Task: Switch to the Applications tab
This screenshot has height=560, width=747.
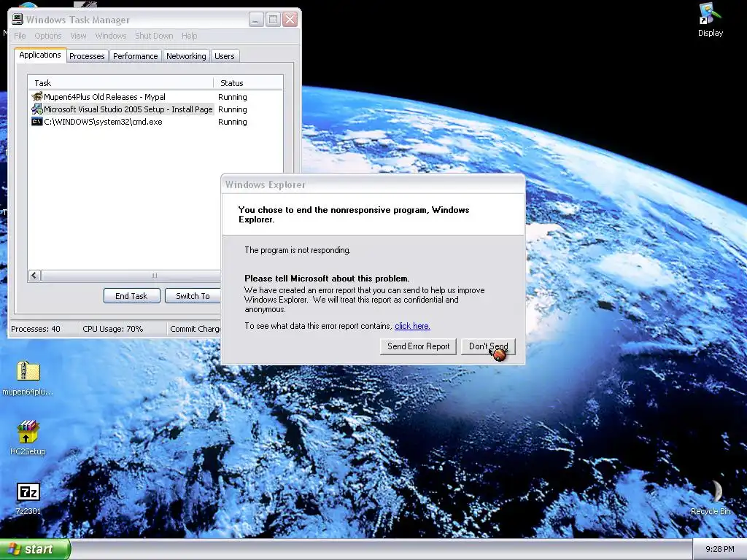Action: tap(40, 55)
